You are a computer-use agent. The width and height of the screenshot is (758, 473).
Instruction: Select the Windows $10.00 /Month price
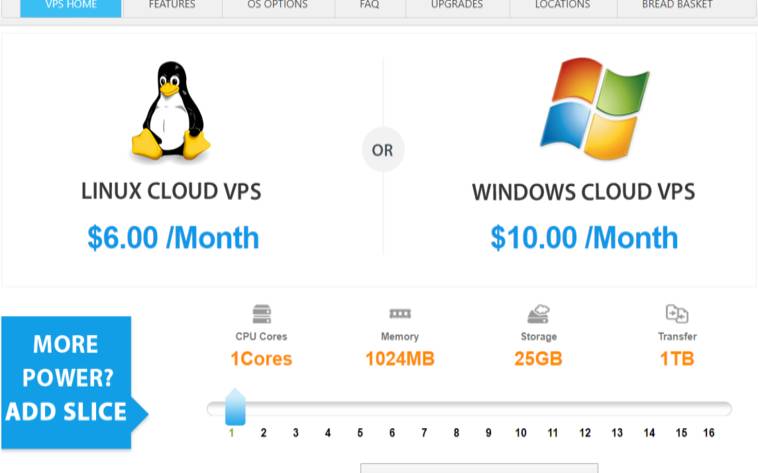(x=584, y=238)
